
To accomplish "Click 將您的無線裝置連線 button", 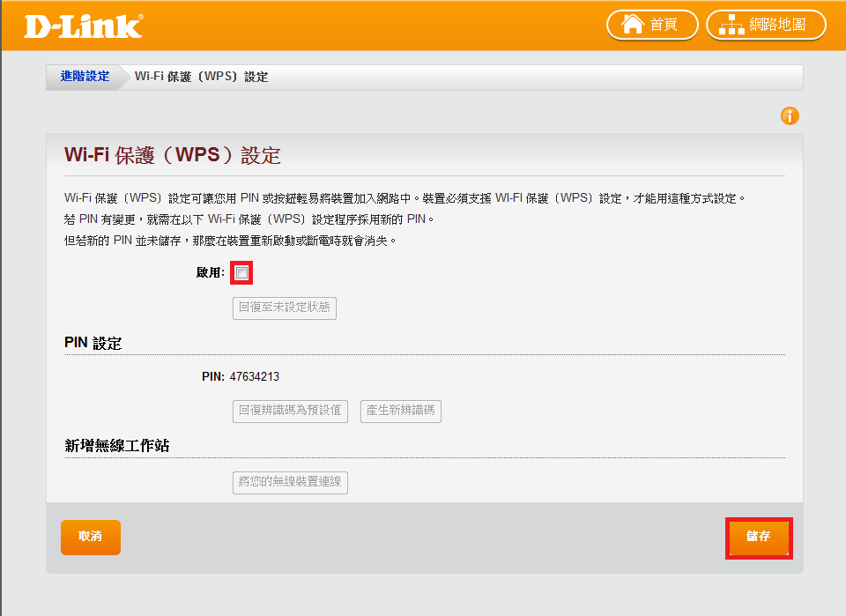I will pyautogui.click(x=290, y=483).
